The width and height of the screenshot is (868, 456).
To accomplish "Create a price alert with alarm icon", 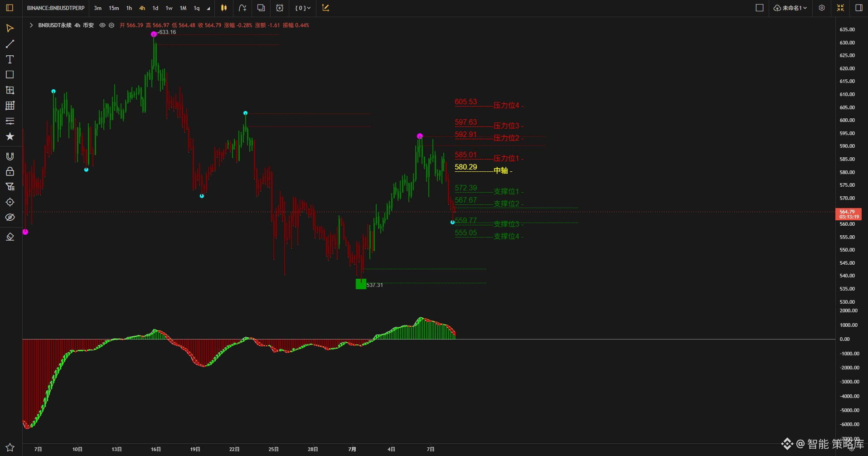I will click(x=280, y=8).
